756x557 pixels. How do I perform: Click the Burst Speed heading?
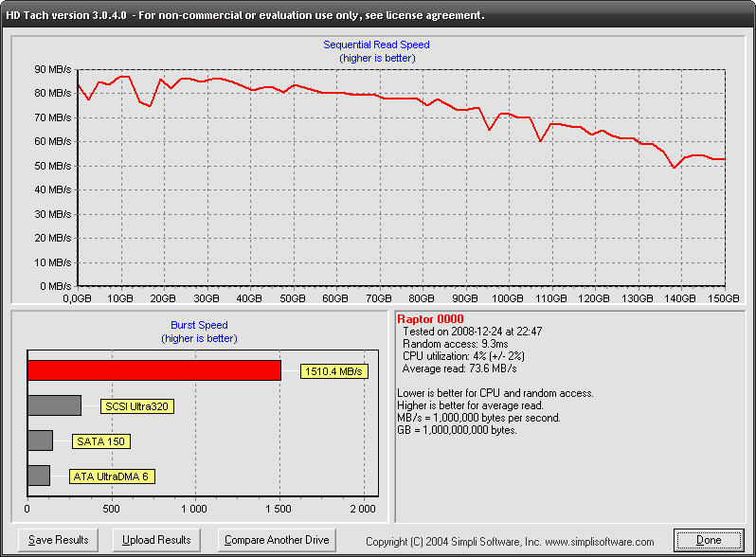click(199, 325)
